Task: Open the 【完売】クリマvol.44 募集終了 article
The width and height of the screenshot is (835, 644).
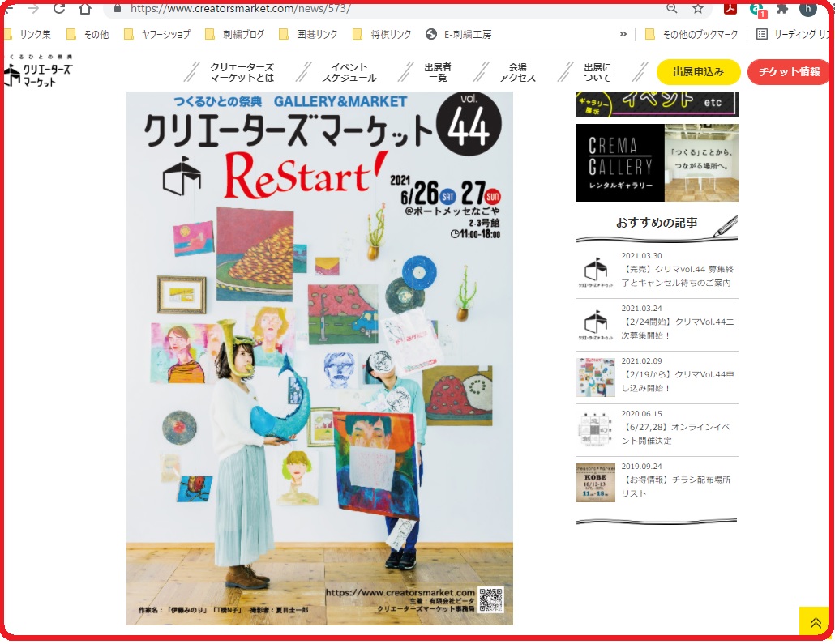Action: (678, 276)
